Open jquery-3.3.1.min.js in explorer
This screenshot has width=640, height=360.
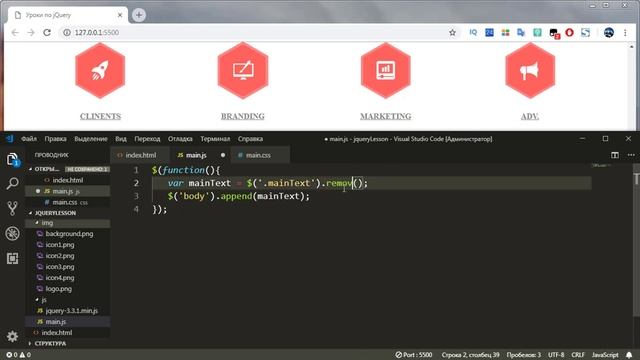[68, 311]
